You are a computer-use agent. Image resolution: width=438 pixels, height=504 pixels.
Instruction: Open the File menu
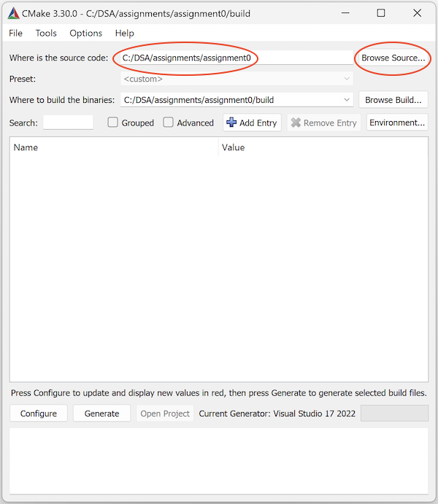[x=15, y=33]
